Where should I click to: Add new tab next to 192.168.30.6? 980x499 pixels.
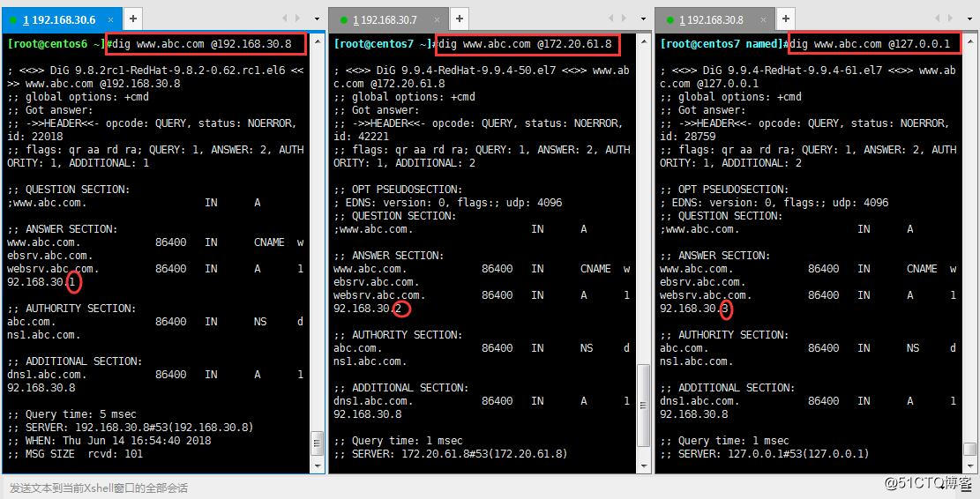point(132,19)
